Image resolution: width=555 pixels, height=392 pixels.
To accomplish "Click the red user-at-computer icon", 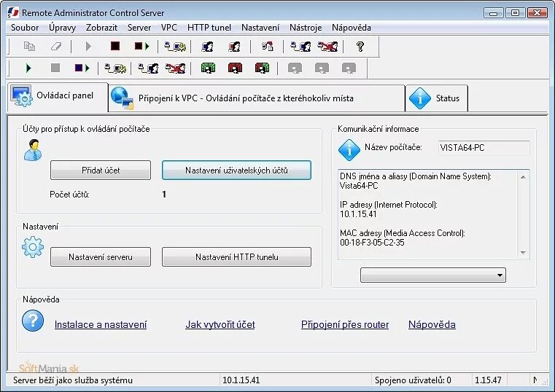I will [x=234, y=47].
